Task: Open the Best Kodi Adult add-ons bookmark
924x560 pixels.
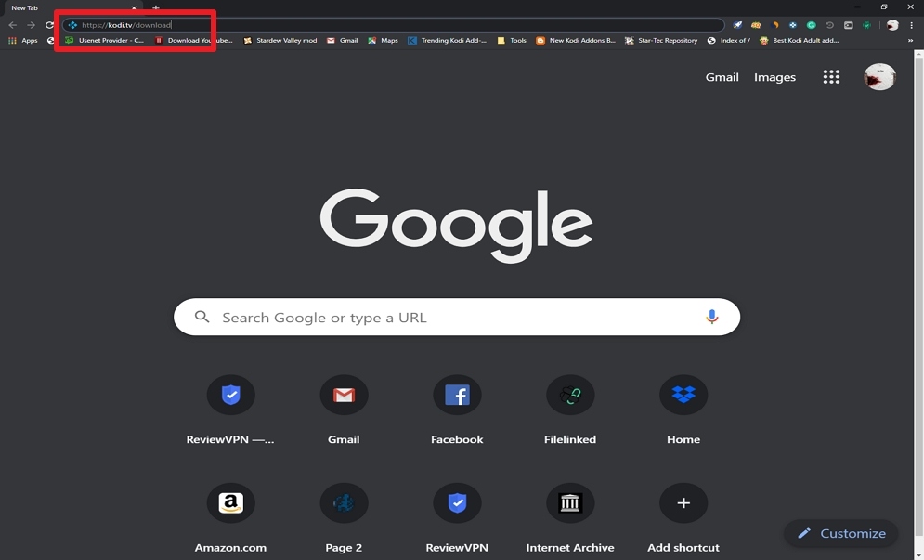Action: click(x=799, y=41)
